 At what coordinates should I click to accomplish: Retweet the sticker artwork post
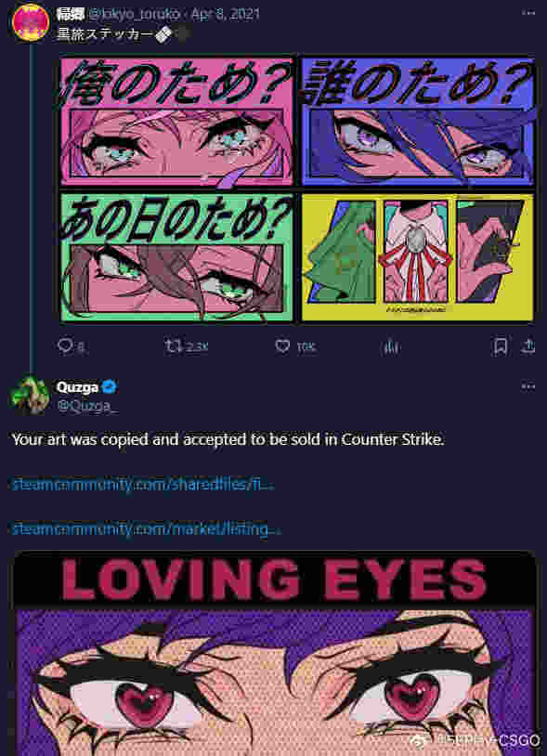click(x=173, y=345)
